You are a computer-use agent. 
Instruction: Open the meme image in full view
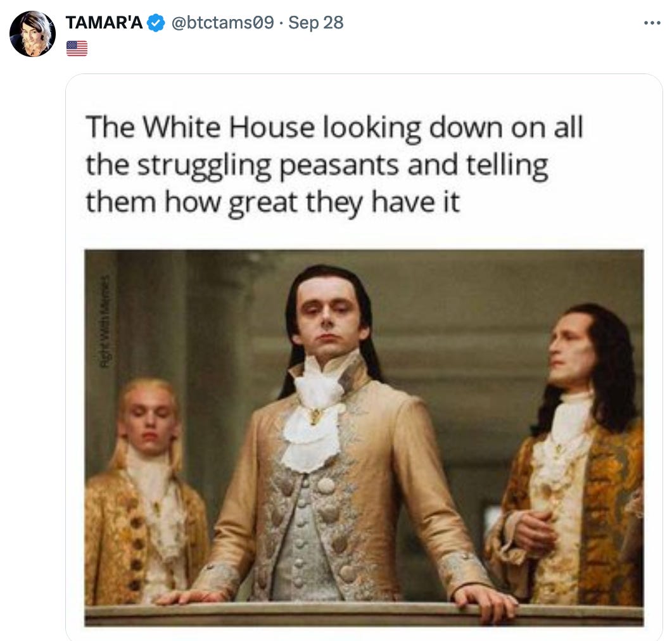pyautogui.click(x=364, y=438)
